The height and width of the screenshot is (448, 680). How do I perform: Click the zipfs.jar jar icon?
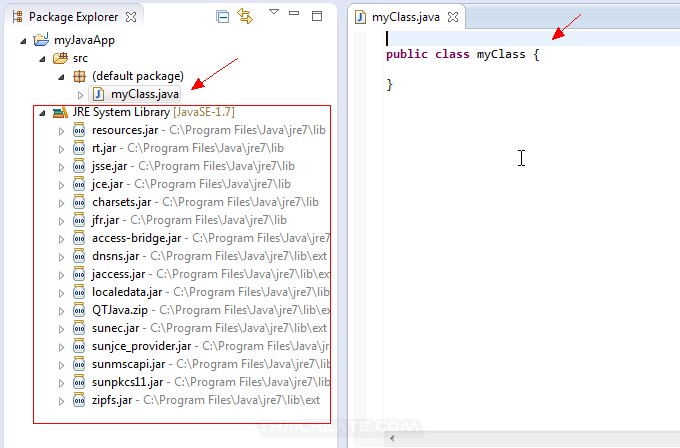click(79, 400)
